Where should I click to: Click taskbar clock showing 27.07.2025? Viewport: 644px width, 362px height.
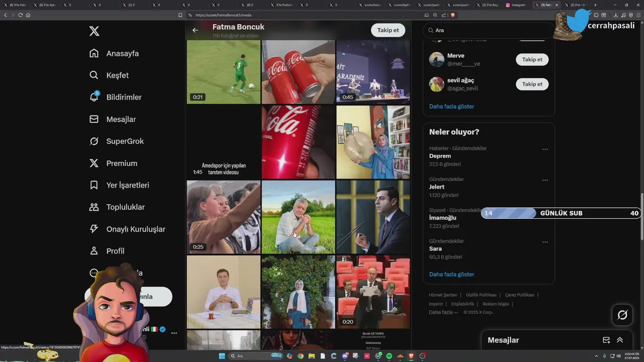click(631, 356)
